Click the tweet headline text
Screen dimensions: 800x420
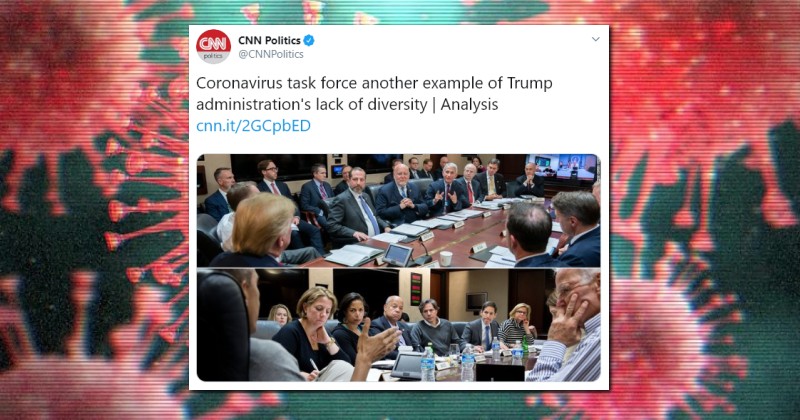pos(374,93)
